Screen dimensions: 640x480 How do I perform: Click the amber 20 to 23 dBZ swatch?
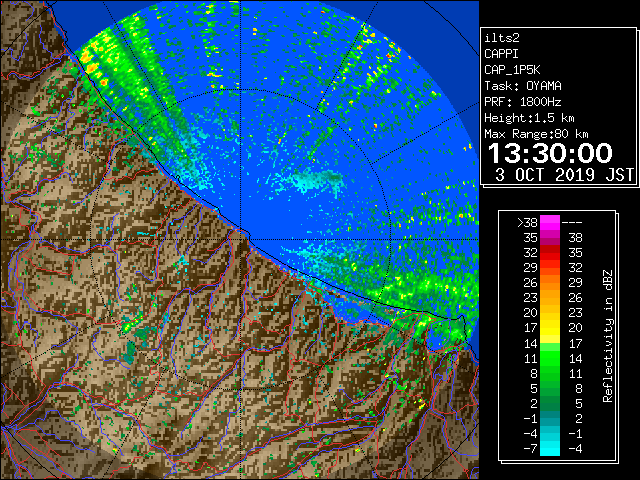coord(550,313)
